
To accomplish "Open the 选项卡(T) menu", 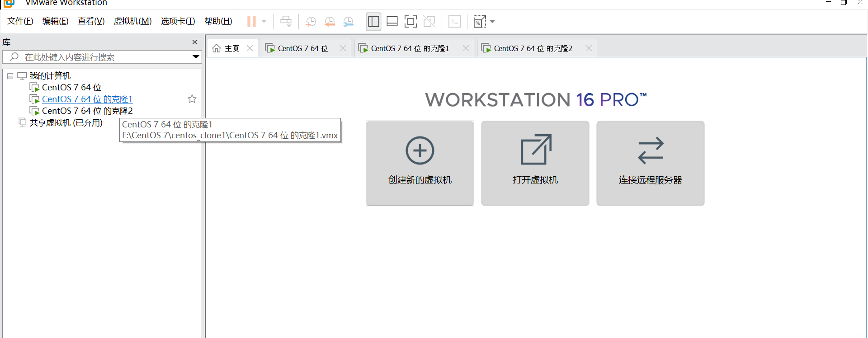I will click(x=178, y=21).
